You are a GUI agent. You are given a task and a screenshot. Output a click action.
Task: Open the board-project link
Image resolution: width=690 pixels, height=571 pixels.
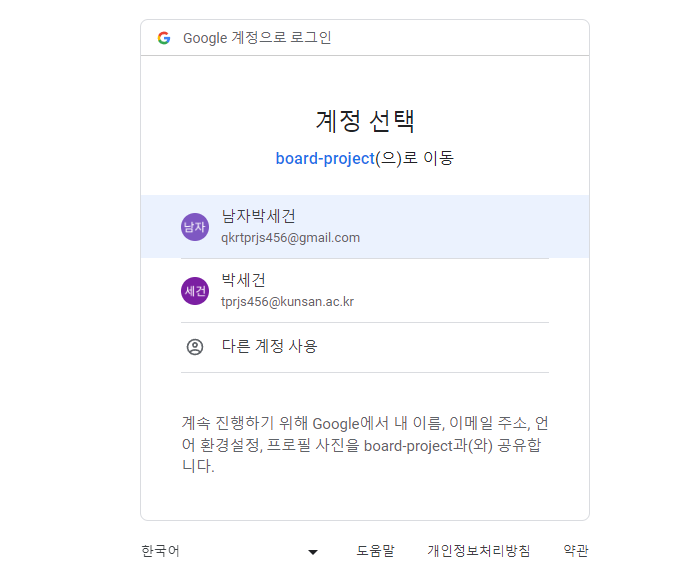[x=325, y=158]
